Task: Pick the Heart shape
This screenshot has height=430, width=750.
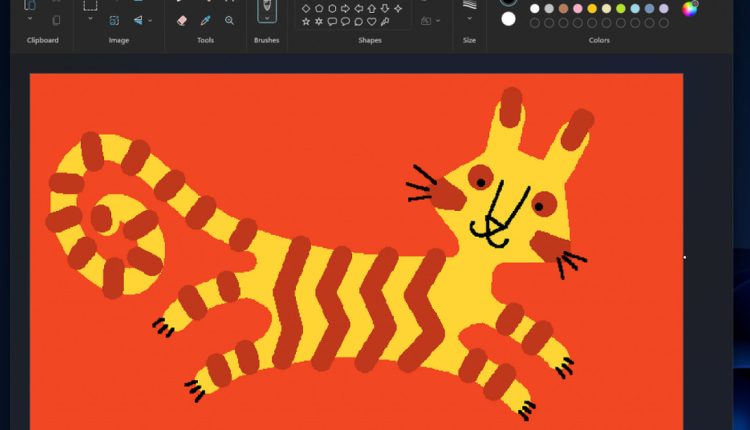Action: pos(372,22)
